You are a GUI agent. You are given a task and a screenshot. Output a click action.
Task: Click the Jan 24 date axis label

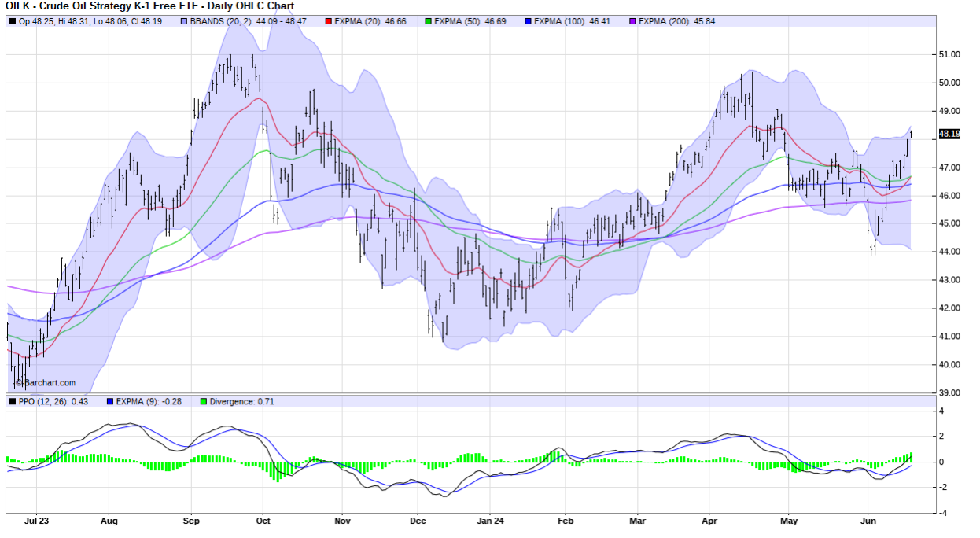pos(490,521)
